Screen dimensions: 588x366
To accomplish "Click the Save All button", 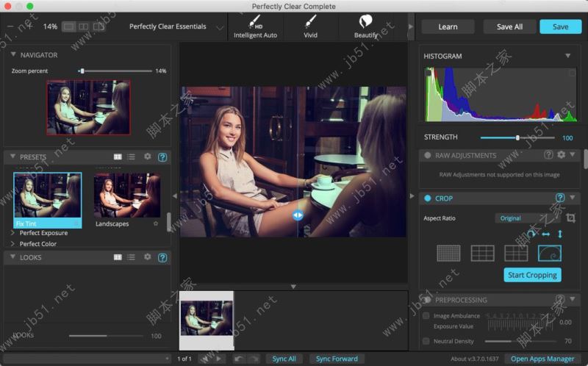I will 509,26.
